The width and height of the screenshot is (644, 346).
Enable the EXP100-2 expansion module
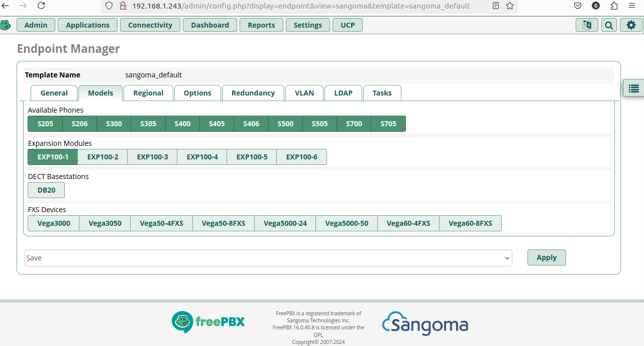click(x=102, y=156)
